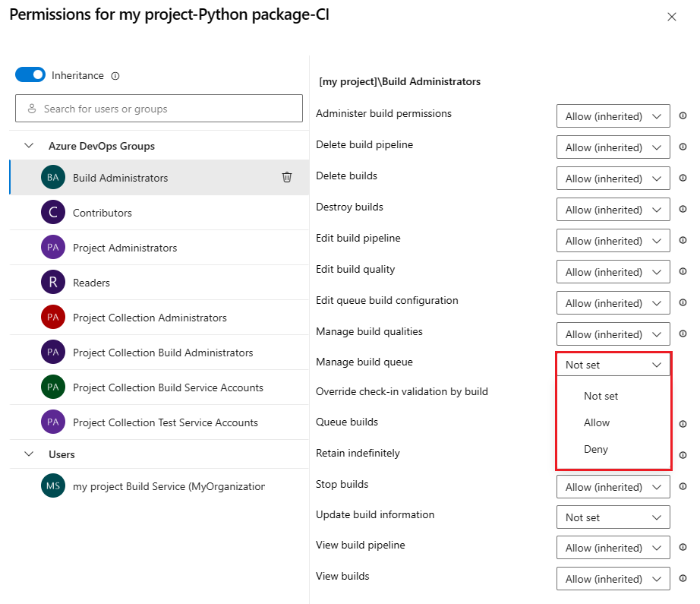Screen dimensions: 700x604
Task: Open the View build pipeline dropdown
Action: (x=613, y=548)
